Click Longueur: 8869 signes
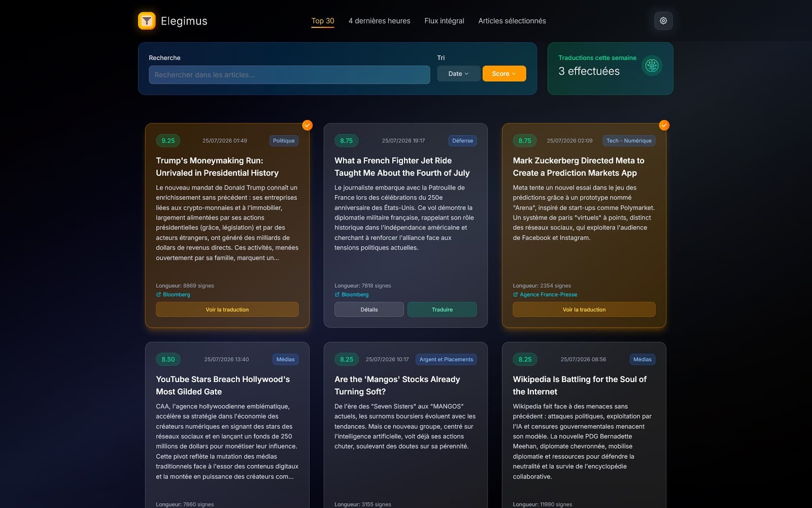Screen dimensions: 812x508 pyautogui.click(x=185, y=285)
